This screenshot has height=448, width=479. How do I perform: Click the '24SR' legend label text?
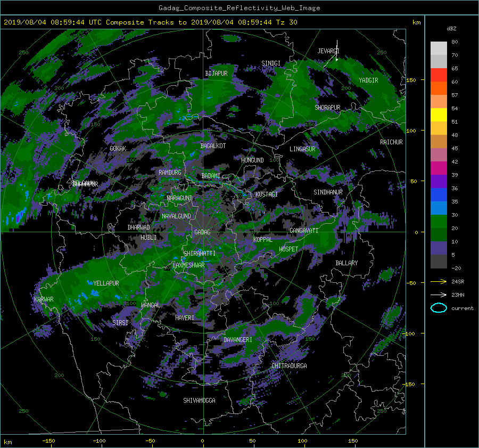point(458,281)
